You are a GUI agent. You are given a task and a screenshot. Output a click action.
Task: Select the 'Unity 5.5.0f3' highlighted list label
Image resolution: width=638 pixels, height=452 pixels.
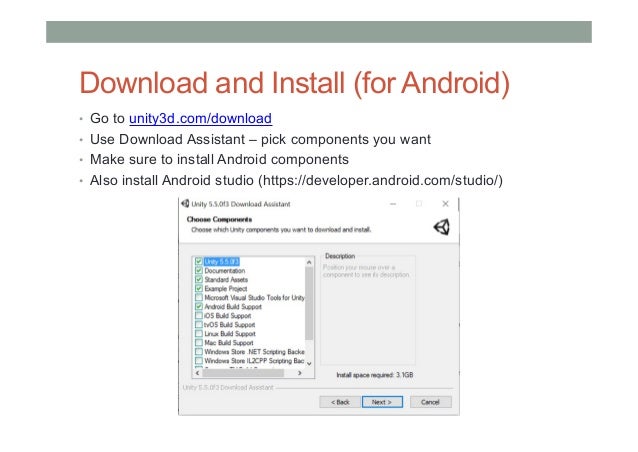tap(222, 261)
